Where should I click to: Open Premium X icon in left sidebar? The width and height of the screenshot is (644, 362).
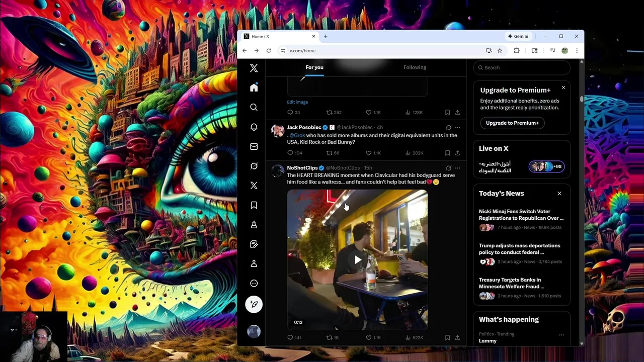coord(254,186)
